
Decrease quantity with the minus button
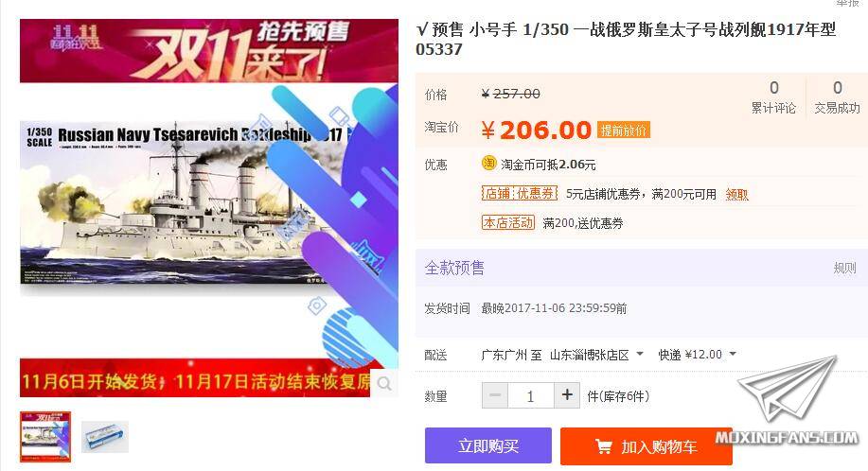pyautogui.click(x=495, y=395)
